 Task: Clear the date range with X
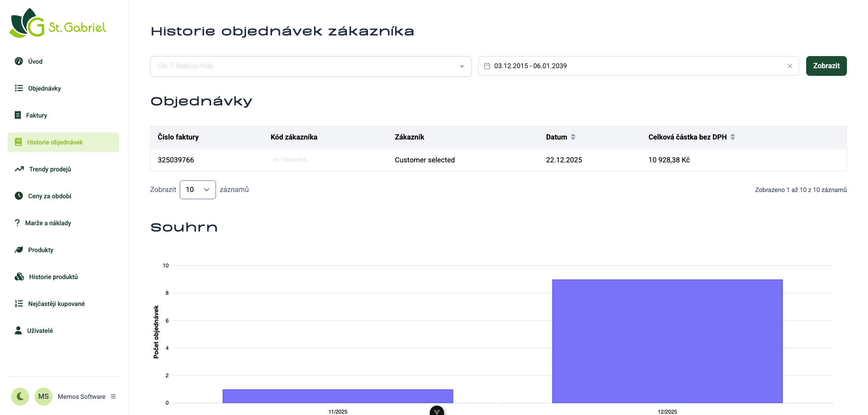[790, 66]
